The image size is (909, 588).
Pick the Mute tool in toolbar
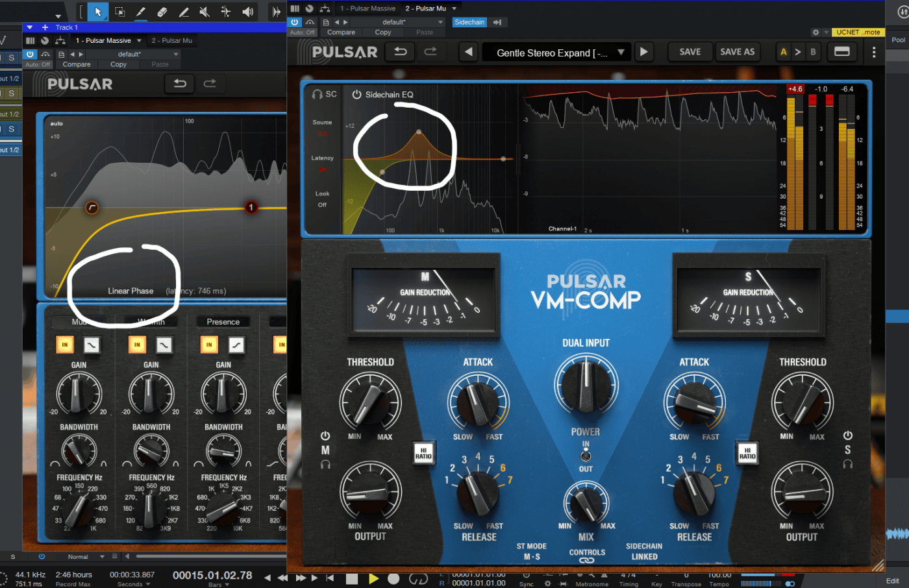point(205,12)
